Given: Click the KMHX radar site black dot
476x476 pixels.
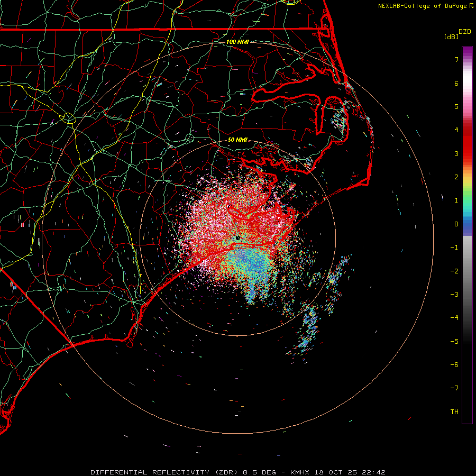Looking at the screenshot, I should pyautogui.click(x=237, y=237).
